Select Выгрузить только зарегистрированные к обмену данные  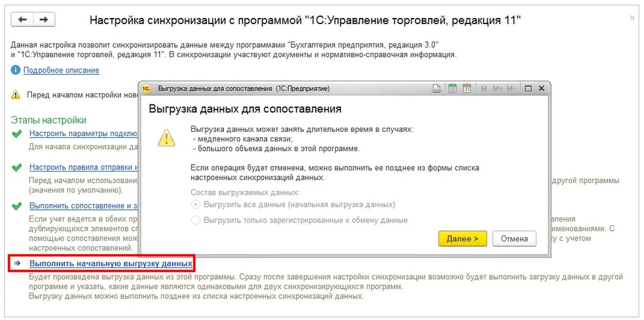click(300, 220)
